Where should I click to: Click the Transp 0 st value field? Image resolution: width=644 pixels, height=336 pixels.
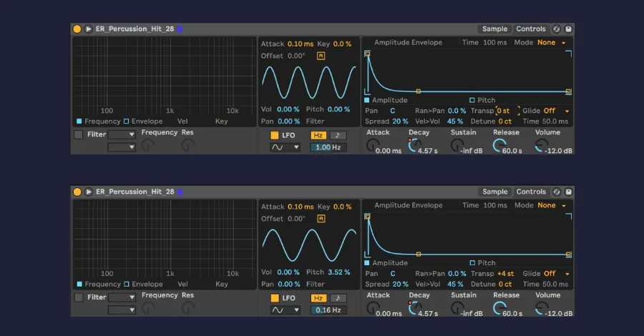pyautogui.click(x=507, y=111)
